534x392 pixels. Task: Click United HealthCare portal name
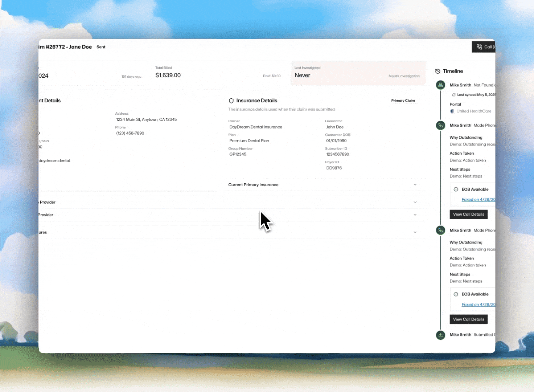point(474,111)
